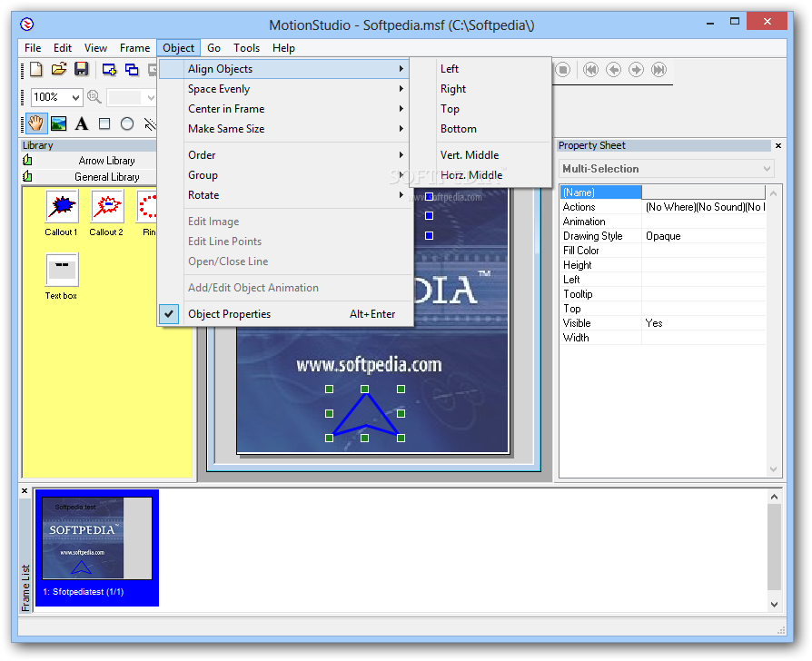812x661 pixels.
Task: Select the line drawing tool
Action: [150, 123]
